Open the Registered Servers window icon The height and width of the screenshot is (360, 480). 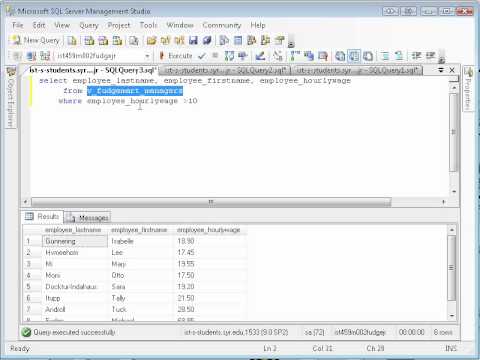pyautogui.click(x=224, y=41)
